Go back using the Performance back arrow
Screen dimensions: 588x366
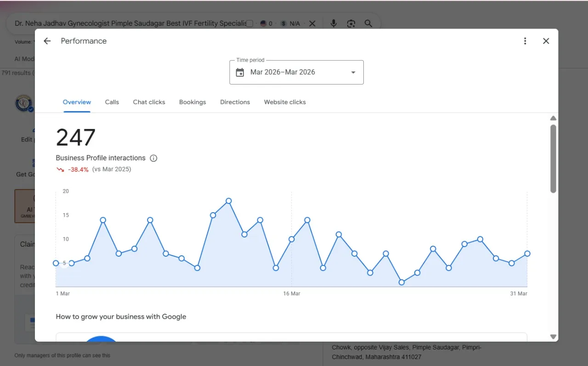(47, 41)
